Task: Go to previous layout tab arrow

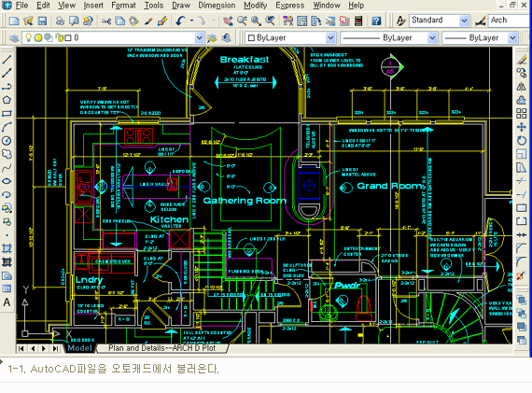Action: 33,348
